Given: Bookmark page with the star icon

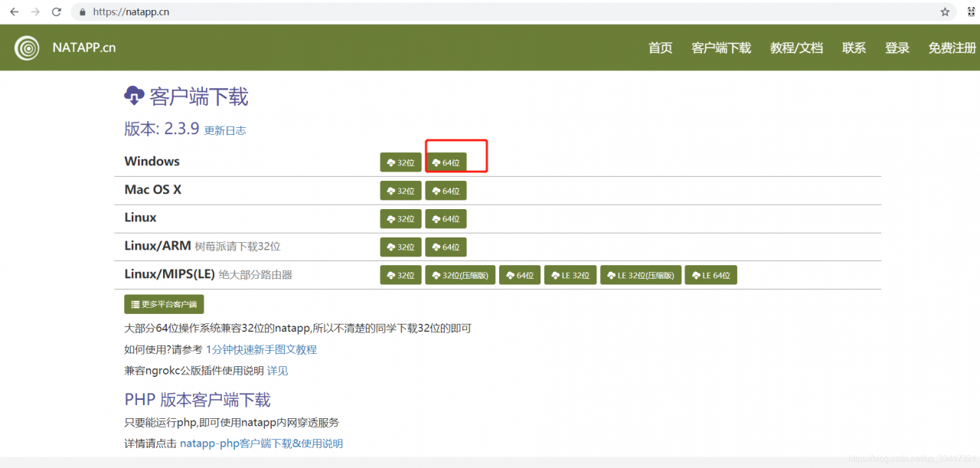Looking at the screenshot, I should (x=946, y=12).
